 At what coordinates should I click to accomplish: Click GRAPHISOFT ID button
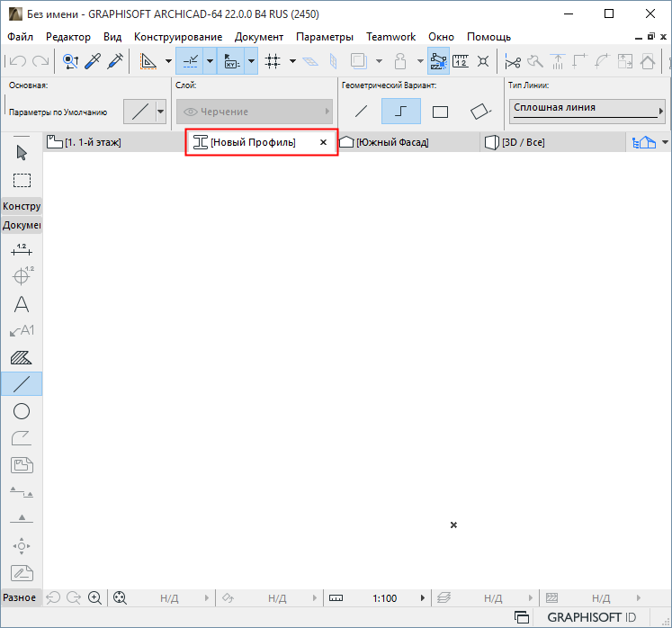tap(591, 617)
